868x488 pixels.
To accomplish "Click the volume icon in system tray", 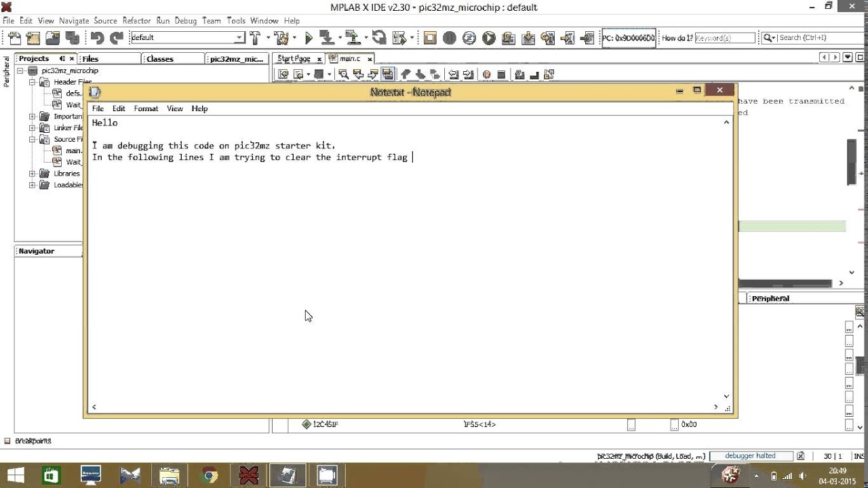I will (802, 476).
